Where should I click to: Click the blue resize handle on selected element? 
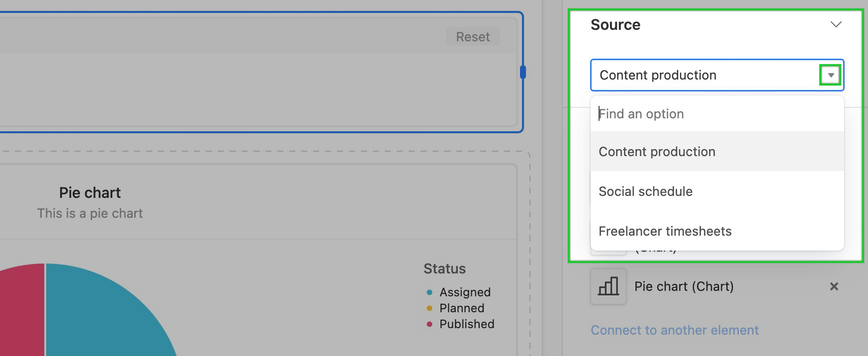(523, 72)
